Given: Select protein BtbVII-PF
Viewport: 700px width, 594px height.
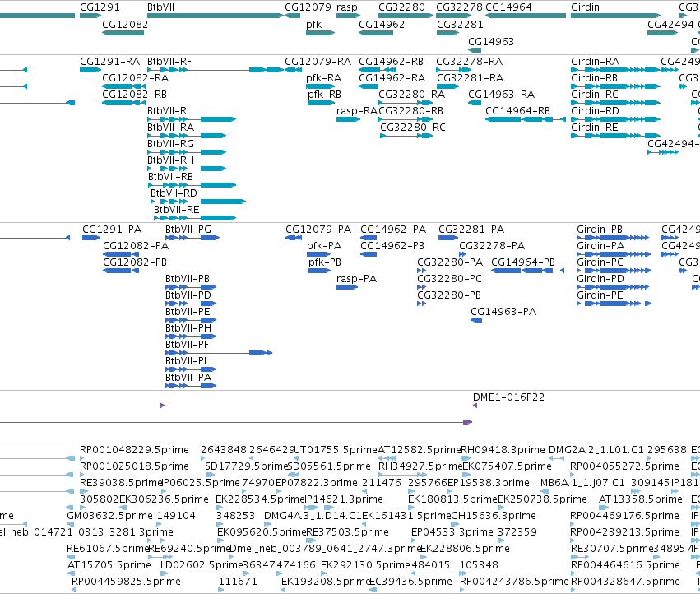Looking at the screenshot, I should pos(219,353).
